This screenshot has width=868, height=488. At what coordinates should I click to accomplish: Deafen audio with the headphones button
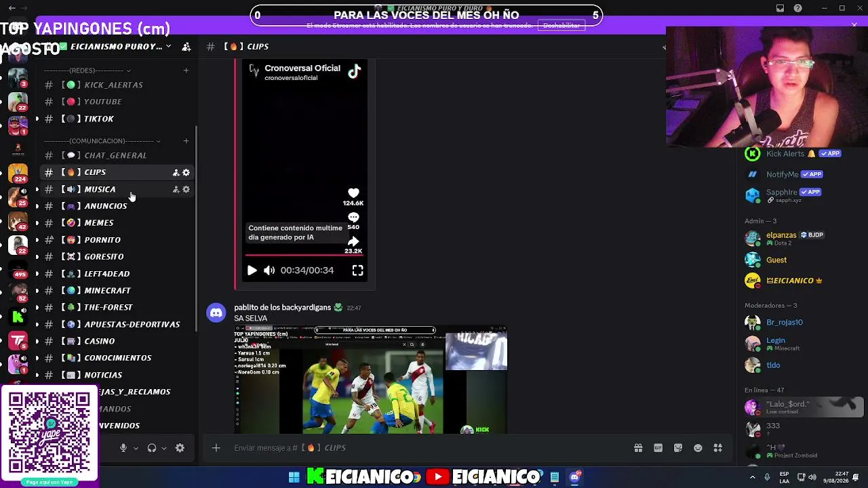(152, 448)
